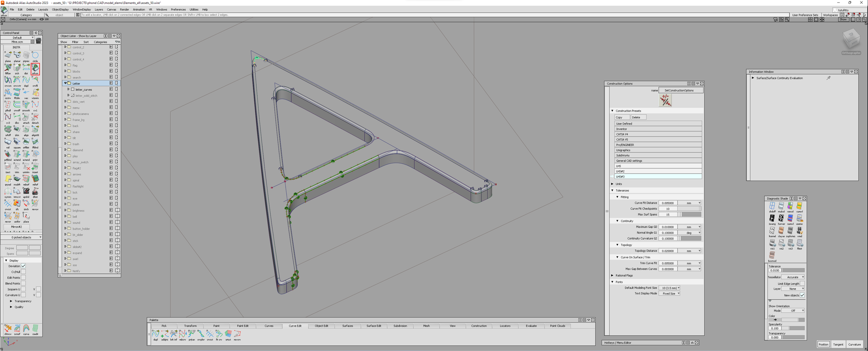Activate the symm symmetry tool
Image resolution: width=868 pixels, height=351 pixels.
pos(8,192)
